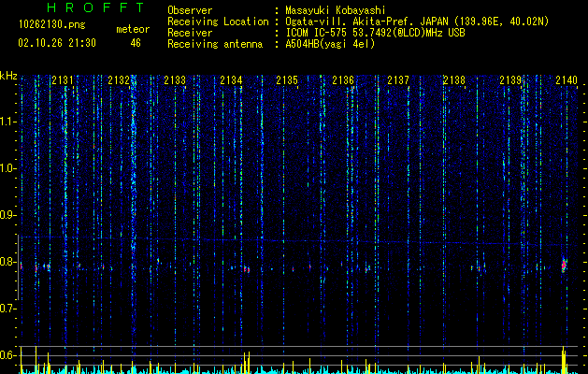Click the 0.6 frequency axis label

pyautogui.click(x=8, y=355)
